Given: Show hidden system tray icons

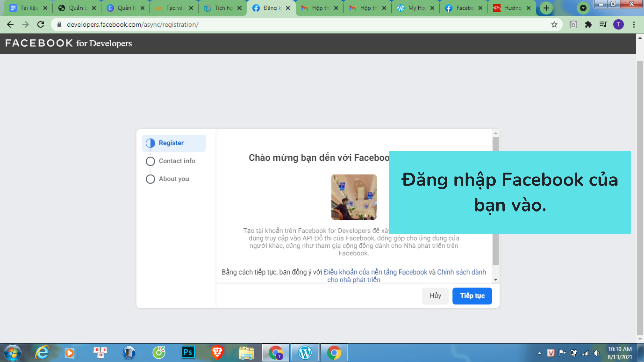Looking at the screenshot, I should pyautogui.click(x=539, y=353).
